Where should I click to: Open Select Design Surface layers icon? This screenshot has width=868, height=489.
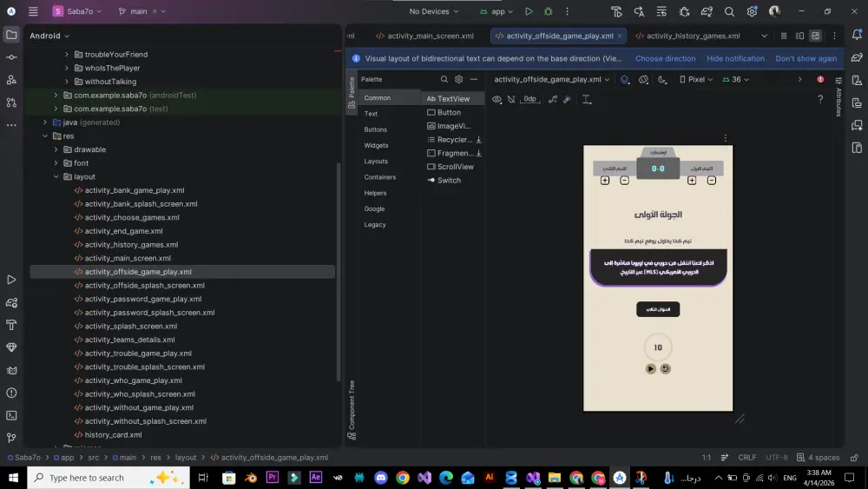tap(624, 79)
